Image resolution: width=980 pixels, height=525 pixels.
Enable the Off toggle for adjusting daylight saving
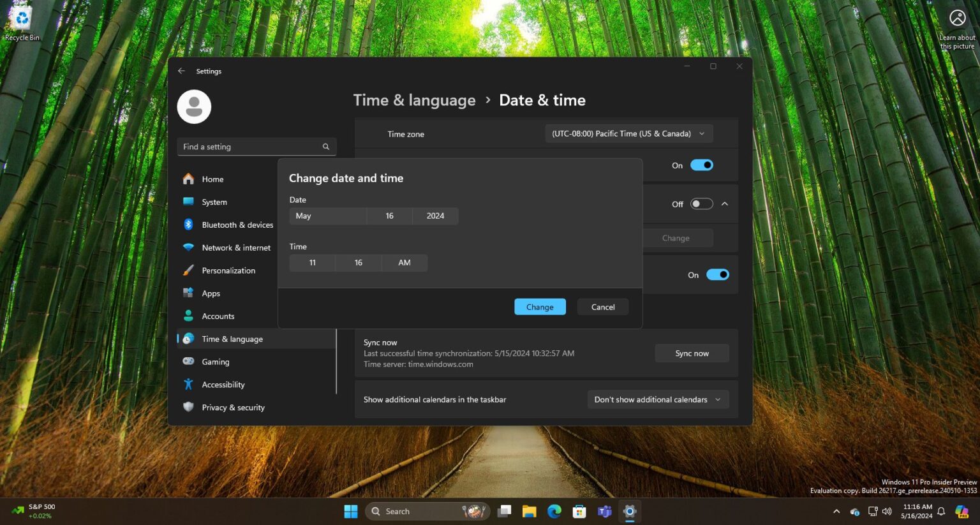[x=701, y=203]
